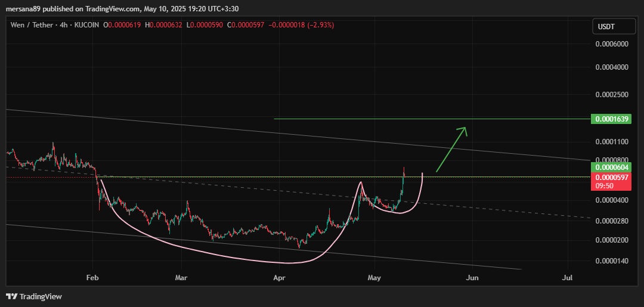Click the Jul label on time axis
This screenshot has width=644, height=307.
pos(568,278)
